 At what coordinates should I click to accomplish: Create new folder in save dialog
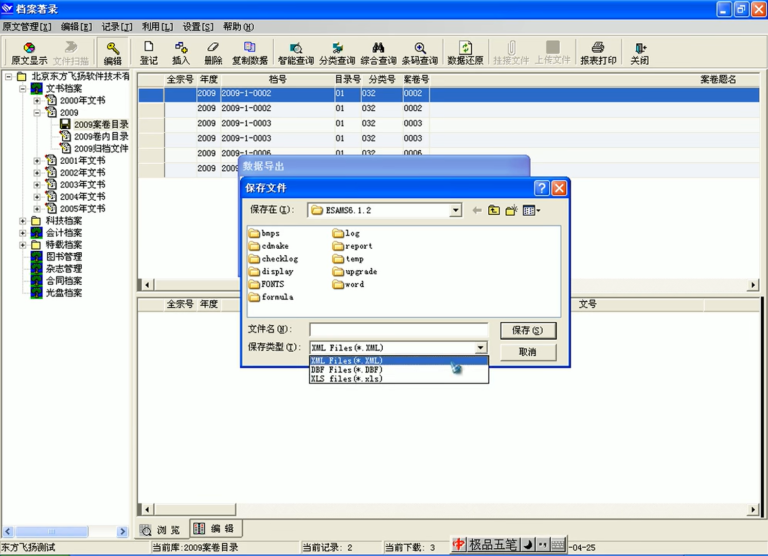[x=511, y=211]
